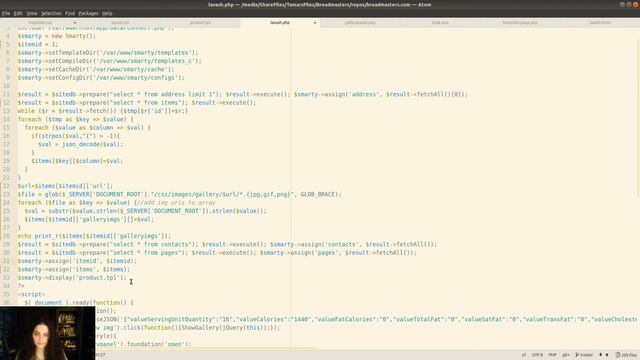Screen dimensions: 640x360
Task: Click the valueServingUnitQuantity JSON line
Action: tap(367, 319)
